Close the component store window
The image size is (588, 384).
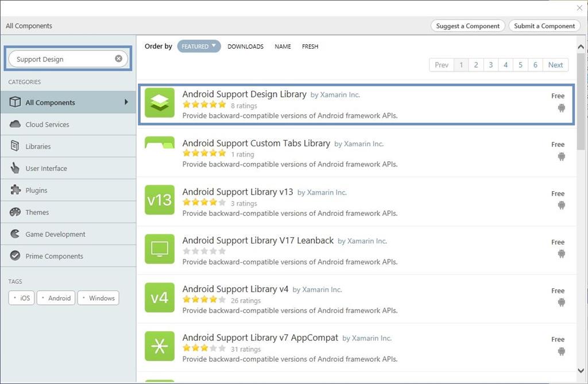[x=580, y=7]
